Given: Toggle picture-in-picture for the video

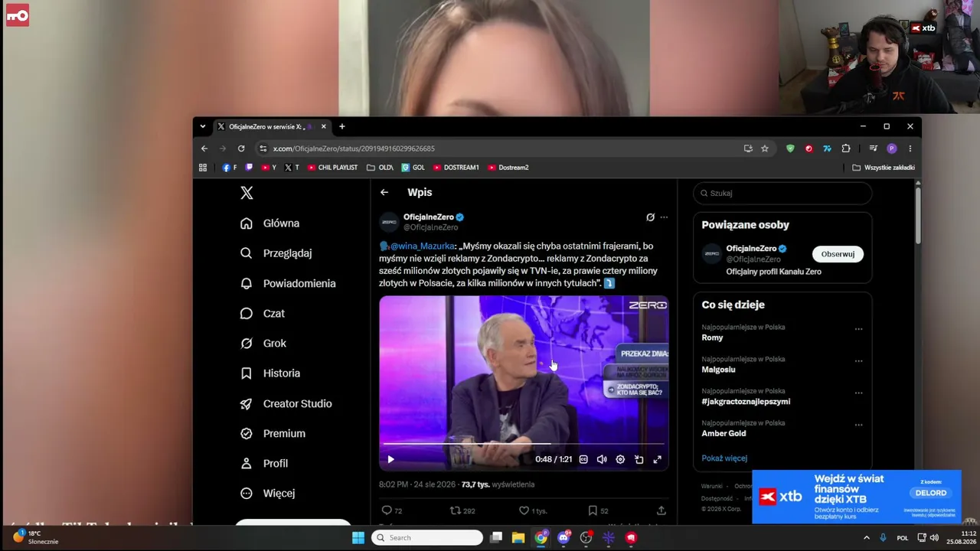Looking at the screenshot, I should (x=639, y=459).
